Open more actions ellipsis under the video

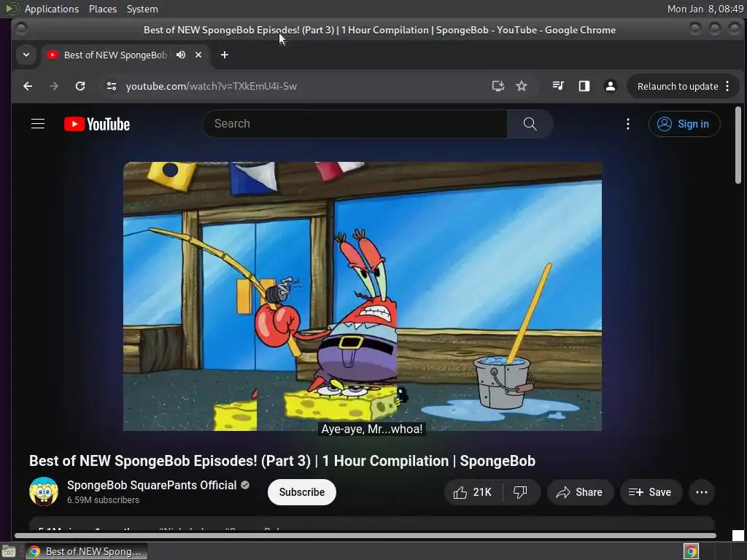701,492
